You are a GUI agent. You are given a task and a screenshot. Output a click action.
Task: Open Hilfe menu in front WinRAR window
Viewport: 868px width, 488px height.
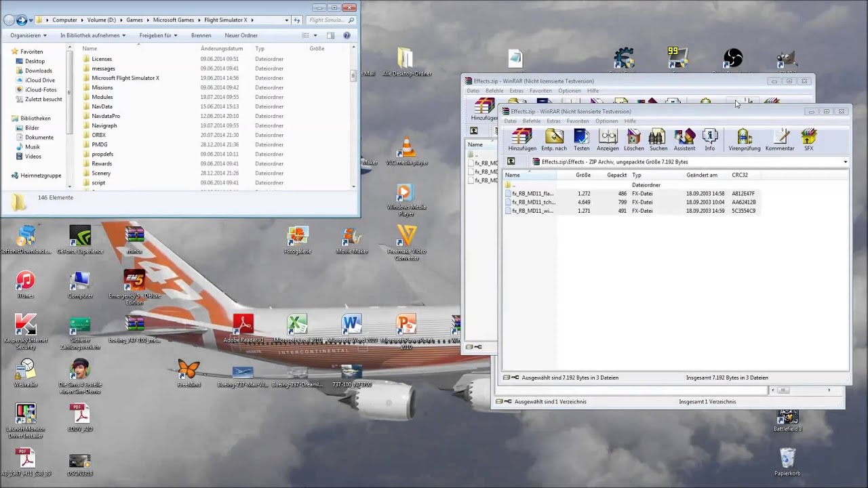(630, 121)
